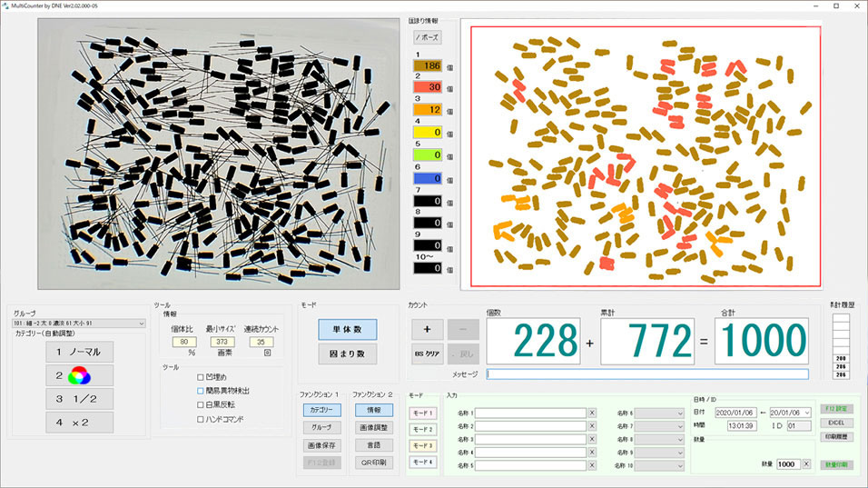Switch to モード 2
Image resolution: width=868 pixels, height=488 pixels.
(x=423, y=429)
